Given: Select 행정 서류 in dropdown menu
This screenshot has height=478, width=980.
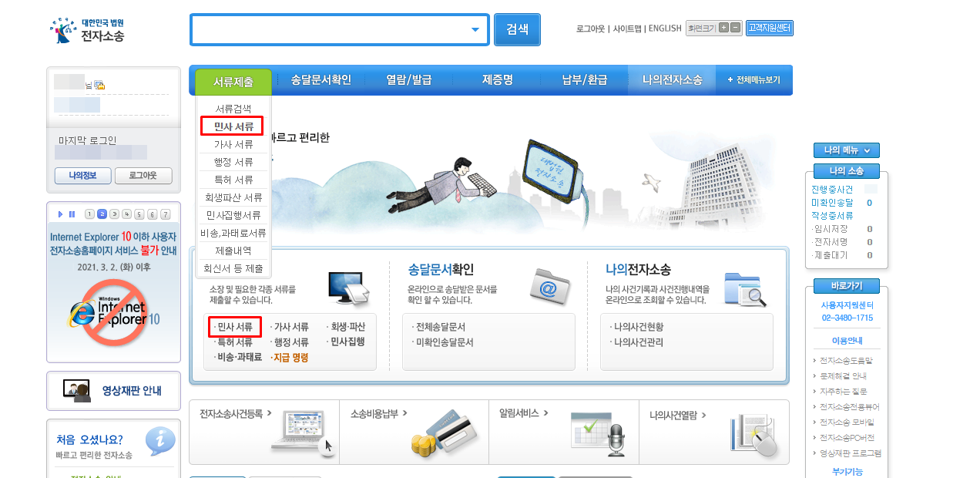Looking at the screenshot, I should pyautogui.click(x=233, y=162).
